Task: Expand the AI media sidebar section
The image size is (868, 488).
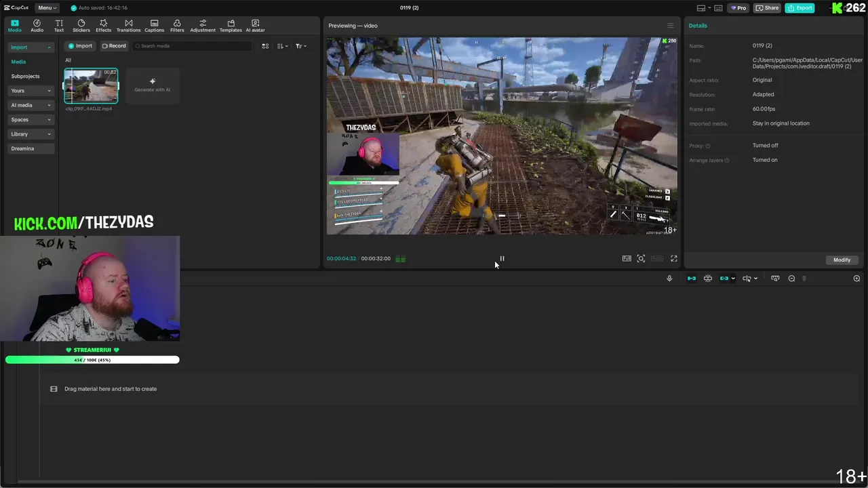Action: pos(31,105)
